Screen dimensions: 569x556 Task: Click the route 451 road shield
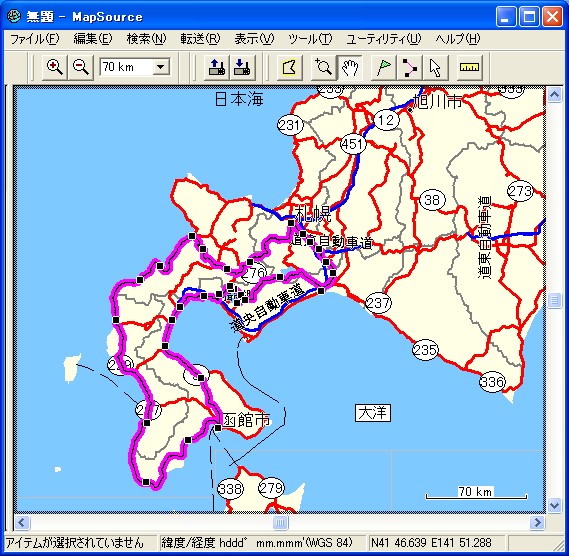(353, 144)
